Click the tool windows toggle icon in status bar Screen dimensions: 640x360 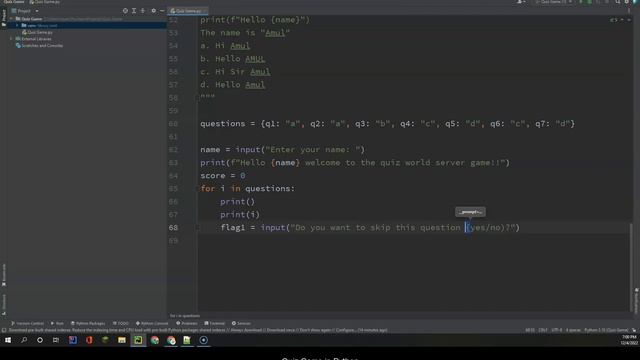click(x=4, y=330)
